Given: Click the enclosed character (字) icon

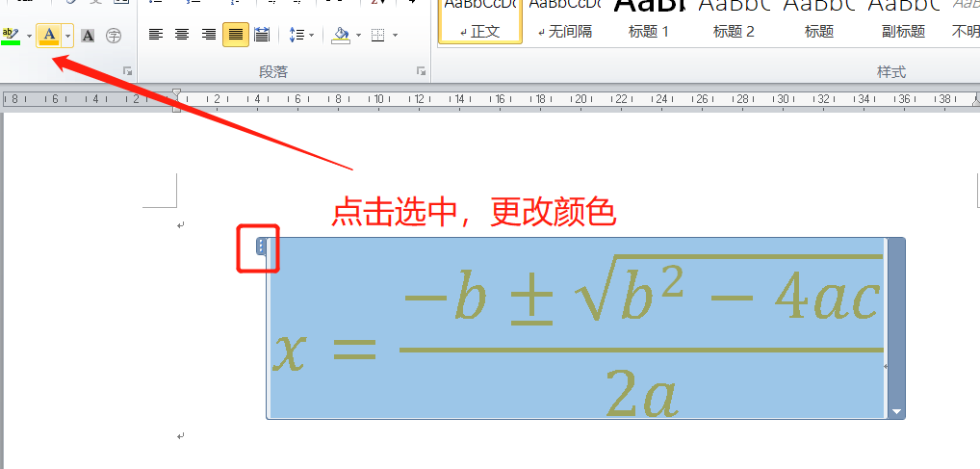Looking at the screenshot, I should point(114,36).
